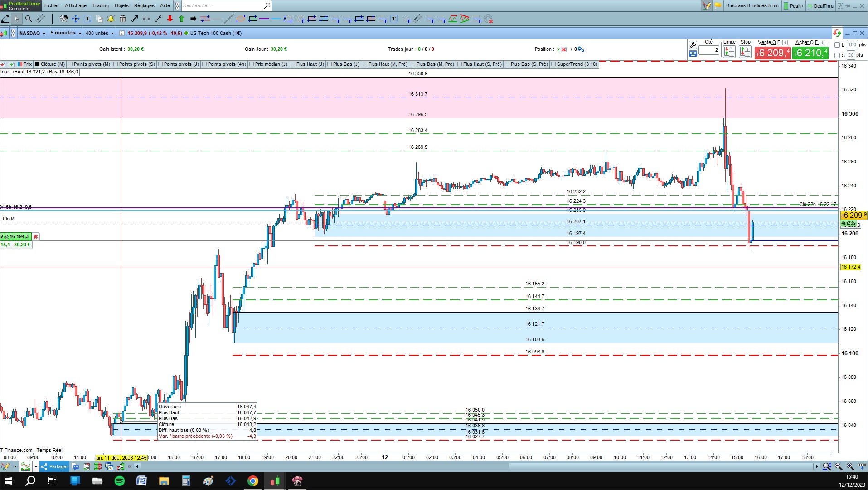Screen dimensions: 868x490
Task: Click in the Recherche search field
Action: click(x=222, y=5)
